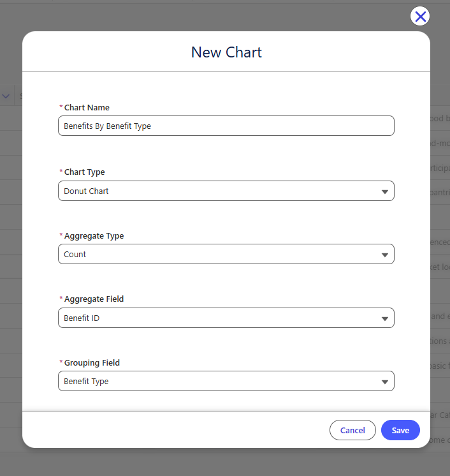Close the New Chart dialog using X icon
The width and height of the screenshot is (450, 476).
420,17
